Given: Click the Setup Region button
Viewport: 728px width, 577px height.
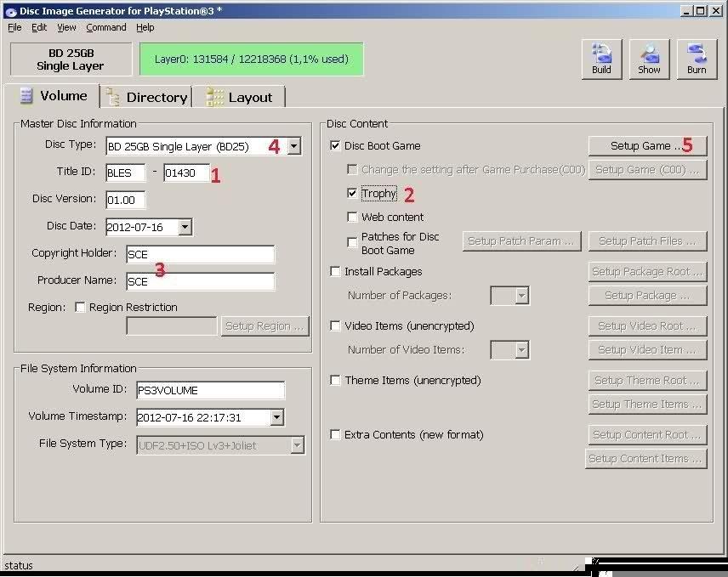Looking at the screenshot, I should [264, 326].
